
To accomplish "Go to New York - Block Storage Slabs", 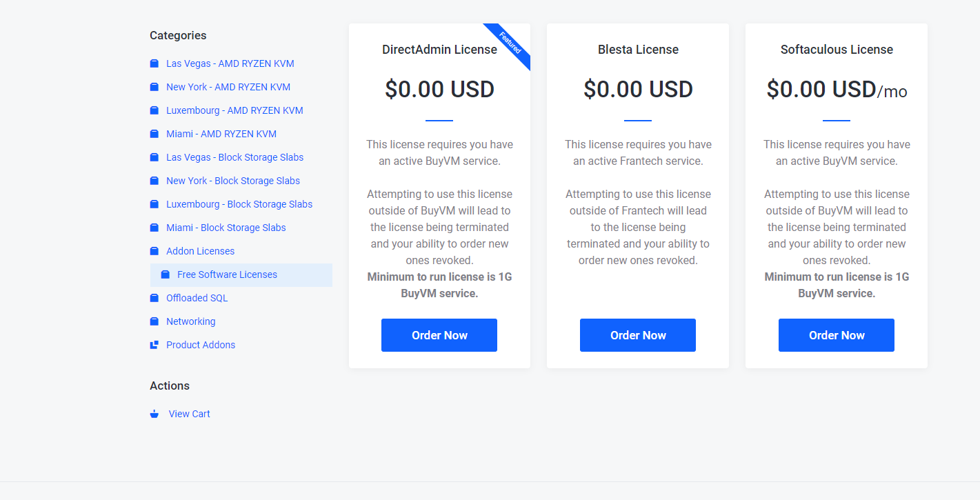I will pyautogui.click(x=233, y=181).
